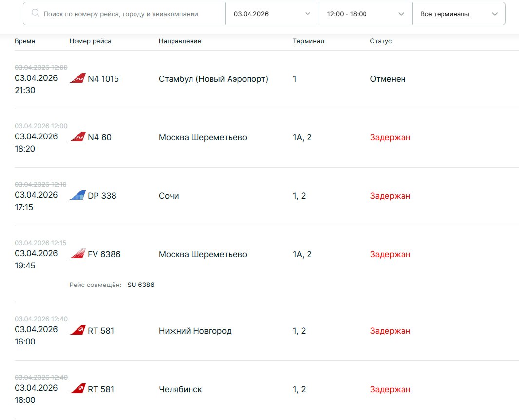519x420 pixels.
Task: Open flight DP 338 details
Action: click(102, 196)
